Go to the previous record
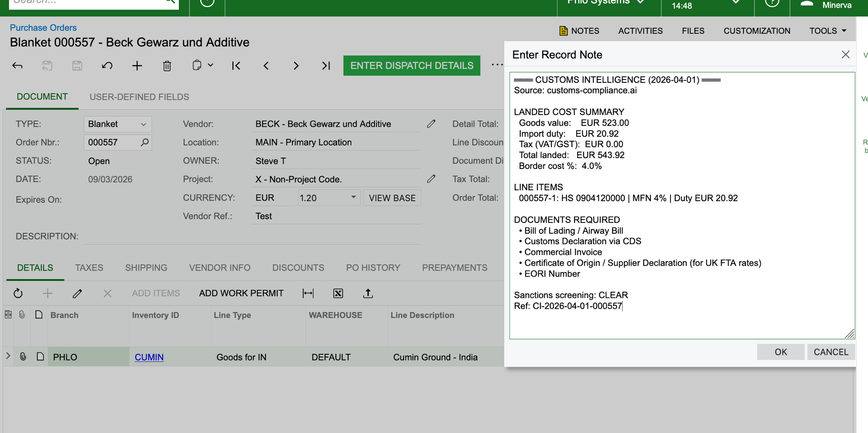Screen dimensions: 868x433 click(x=266, y=66)
